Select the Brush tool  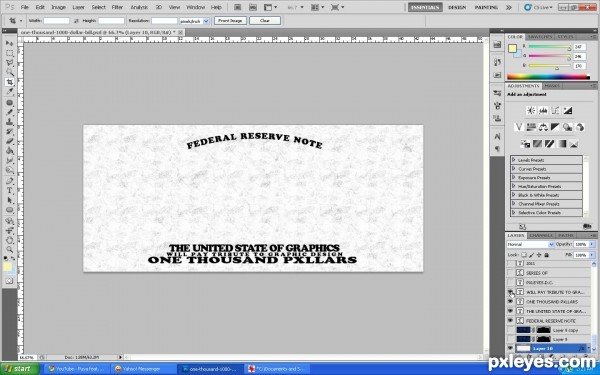tap(10, 112)
